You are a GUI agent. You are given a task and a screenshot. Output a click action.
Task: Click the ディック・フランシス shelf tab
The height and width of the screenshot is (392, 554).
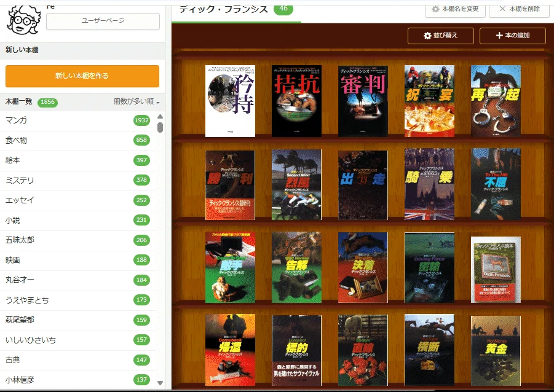[x=236, y=12]
